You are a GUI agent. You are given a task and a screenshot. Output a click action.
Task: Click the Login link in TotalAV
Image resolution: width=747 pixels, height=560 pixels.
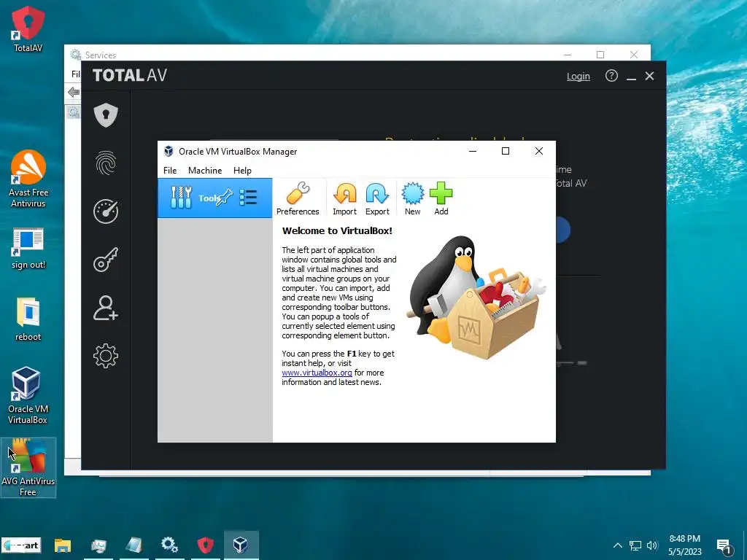tap(578, 76)
